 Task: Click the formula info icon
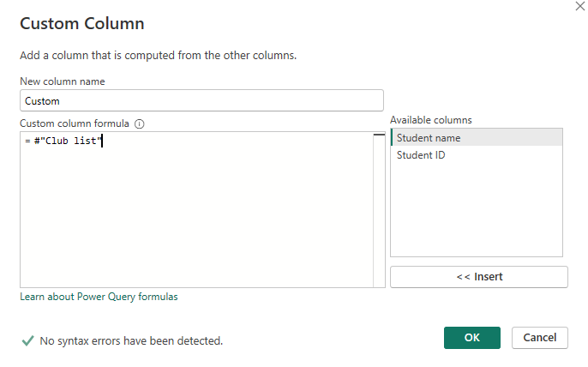(140, 123)
